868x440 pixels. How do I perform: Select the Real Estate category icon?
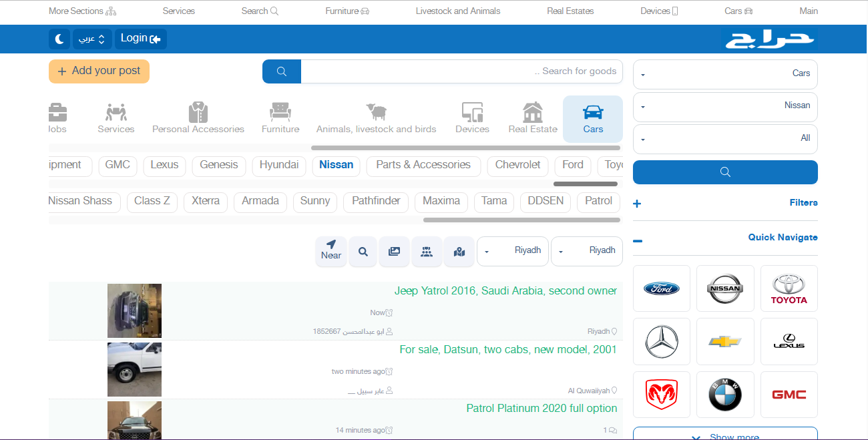tap(533, 119)
